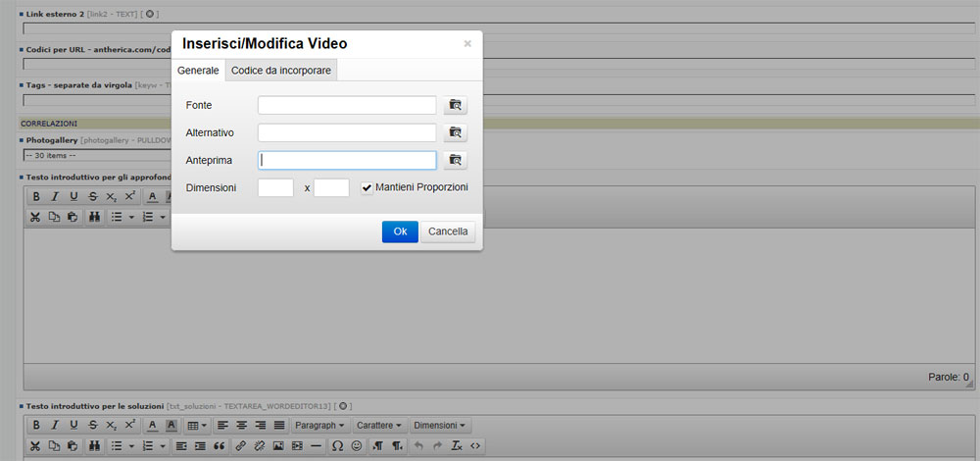Click the browse icon beside Anteprima
The width and height of the screenshot is (980, 461).
coord(455,160)
